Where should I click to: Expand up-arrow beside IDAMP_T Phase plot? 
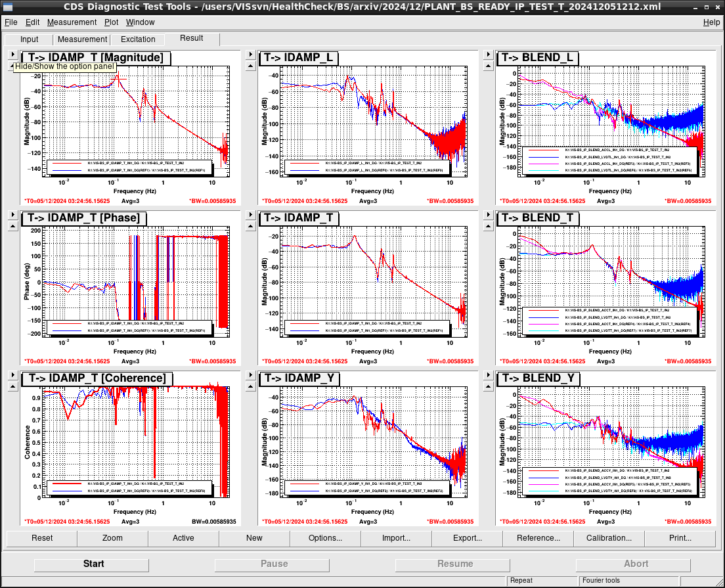pos(13,227)
